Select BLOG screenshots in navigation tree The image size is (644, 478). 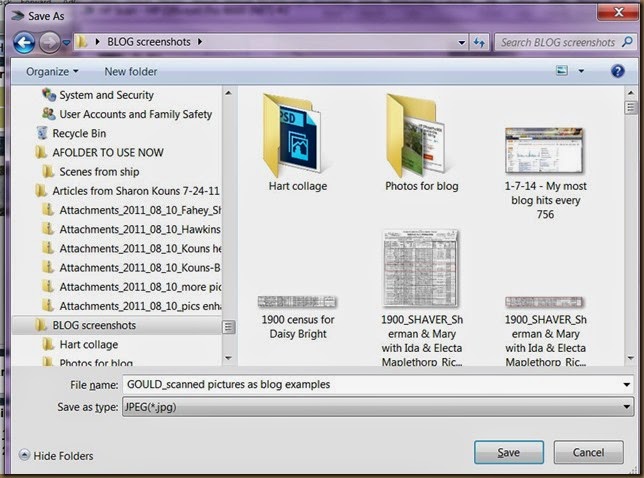pos(94,325)
